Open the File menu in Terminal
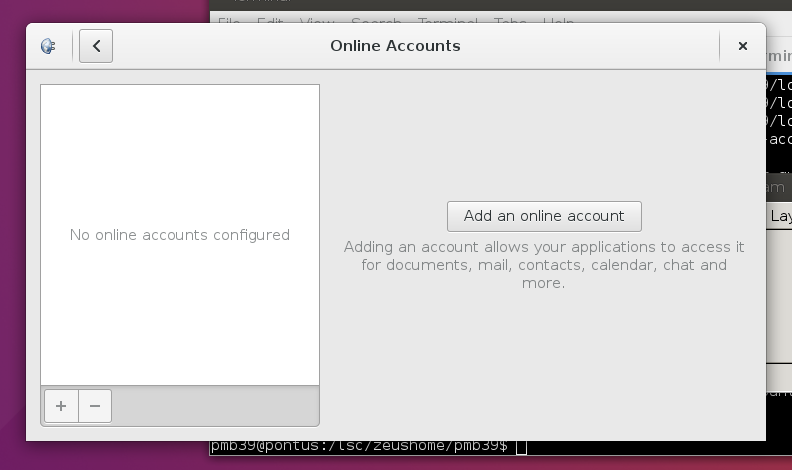 coord(229,21)
